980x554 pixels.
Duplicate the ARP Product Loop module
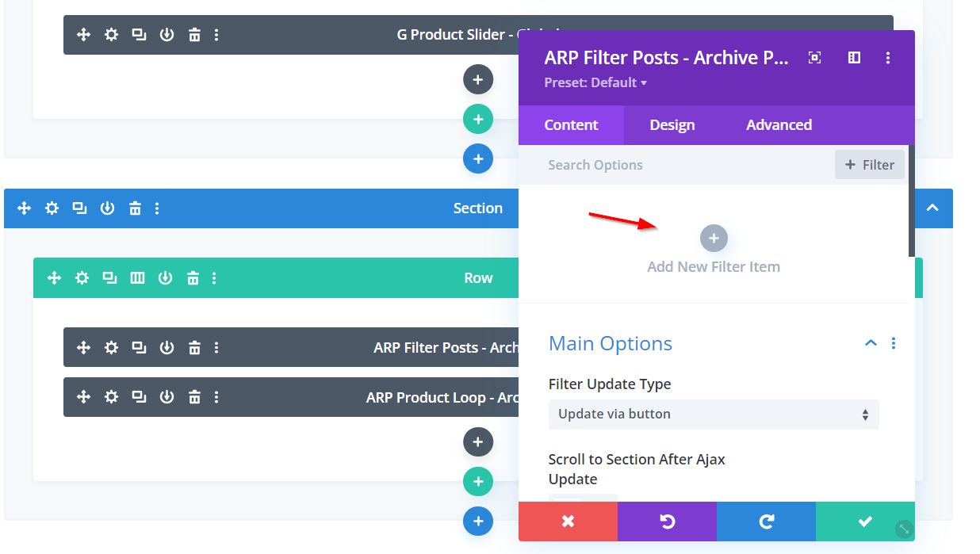pos(139,397)
